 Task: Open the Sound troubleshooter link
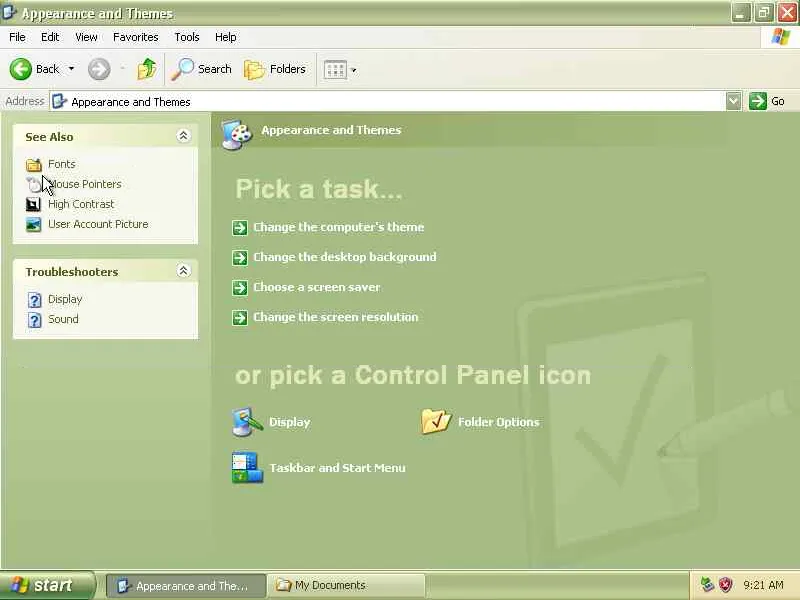pos(63,319)
